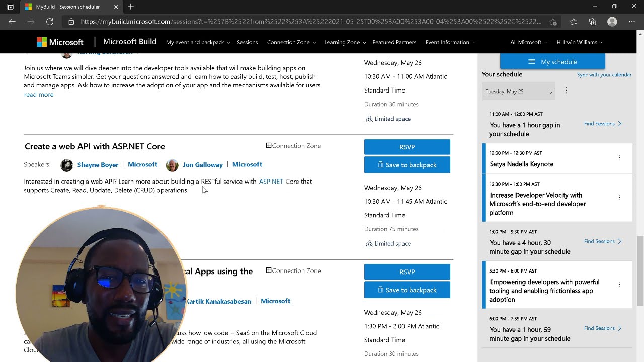644x362 pixels.
Task: Open Featured Partners nav item
Action: 394,42
